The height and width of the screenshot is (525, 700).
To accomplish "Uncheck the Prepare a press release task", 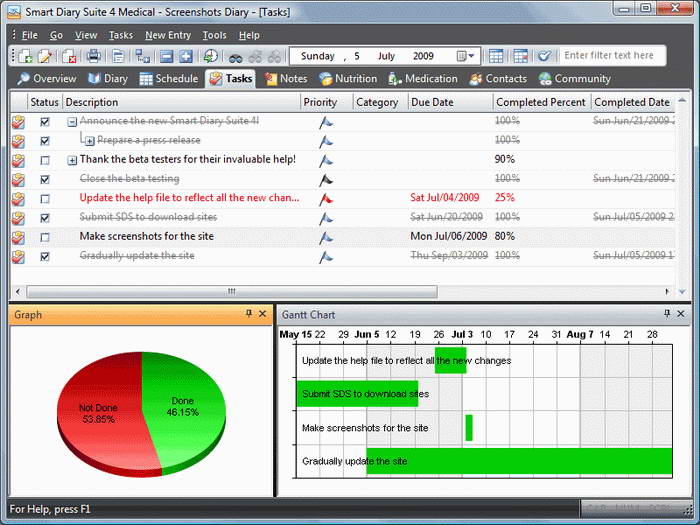I will (45, 141).
